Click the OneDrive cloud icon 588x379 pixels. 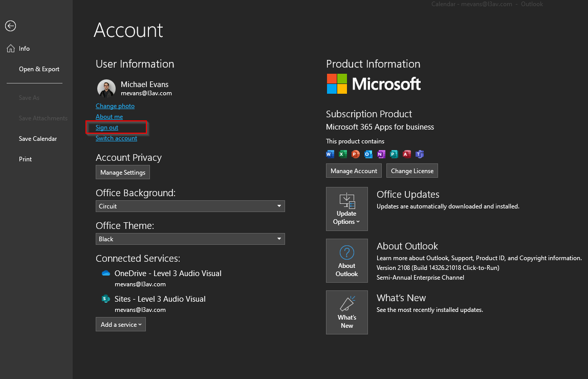[106, 273]
